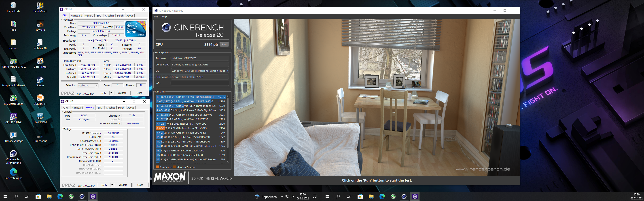
Task: Select ranking row 3 AMD Ryzen Threadripper
Action: coord(191,106)
